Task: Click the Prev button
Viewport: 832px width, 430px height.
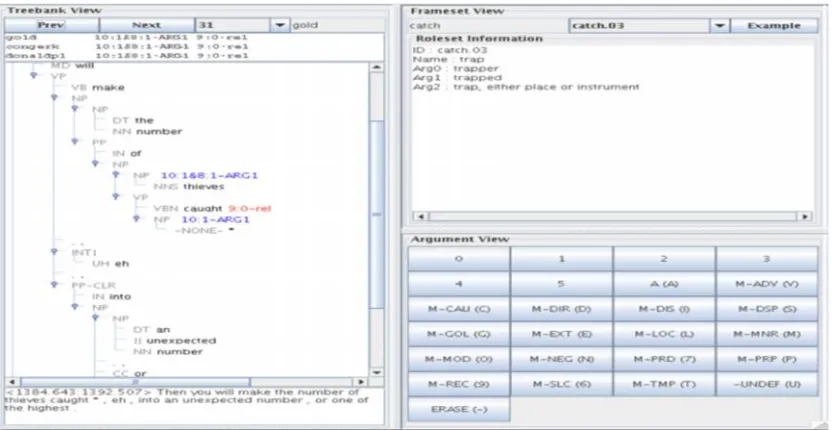Action: click(51, 25)
